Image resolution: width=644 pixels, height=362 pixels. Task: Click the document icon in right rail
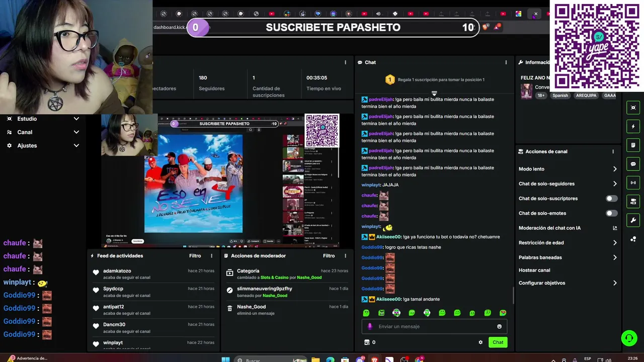(x=633, y=145)
